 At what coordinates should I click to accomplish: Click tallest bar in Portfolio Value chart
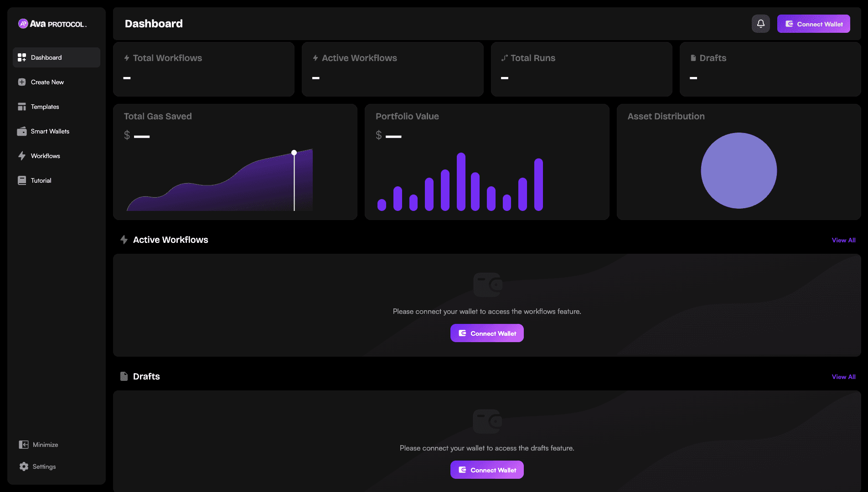click(461, 181)
